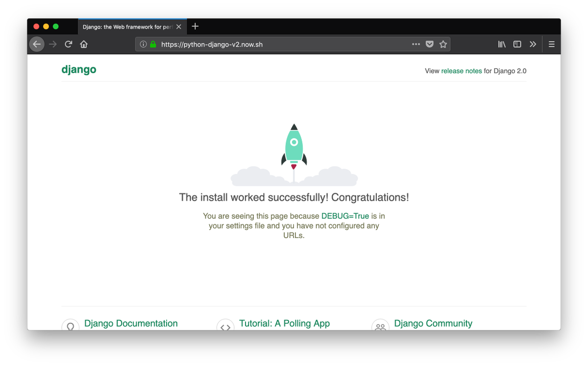
Task: Click the code brackets icon beside Tutorial
Action: pos(225,325)
